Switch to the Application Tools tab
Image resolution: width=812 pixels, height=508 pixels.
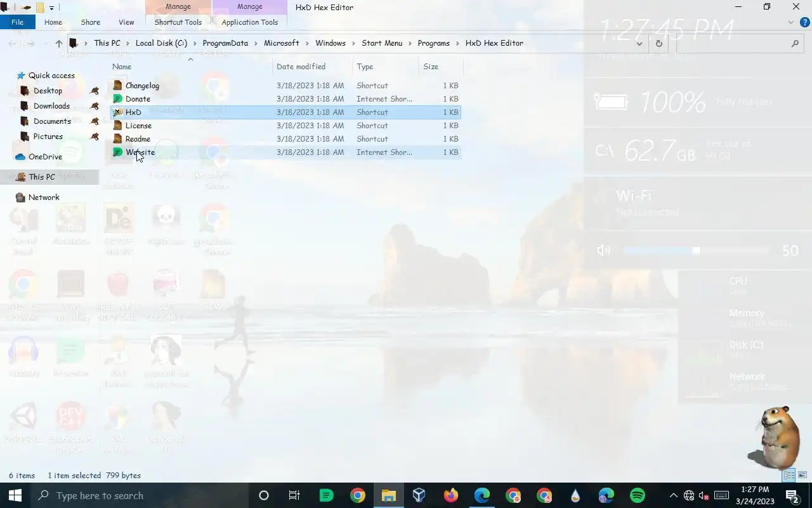click(x=250, y=22)
